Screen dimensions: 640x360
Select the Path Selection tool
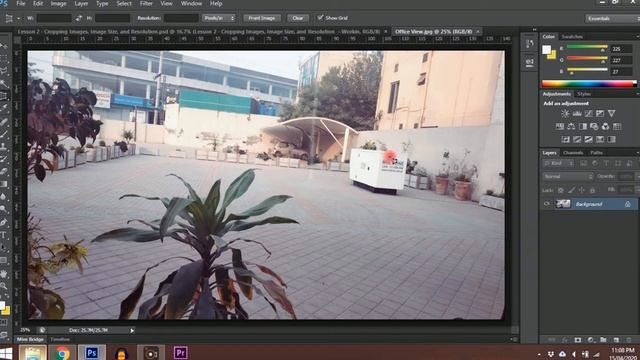[4, 248]
